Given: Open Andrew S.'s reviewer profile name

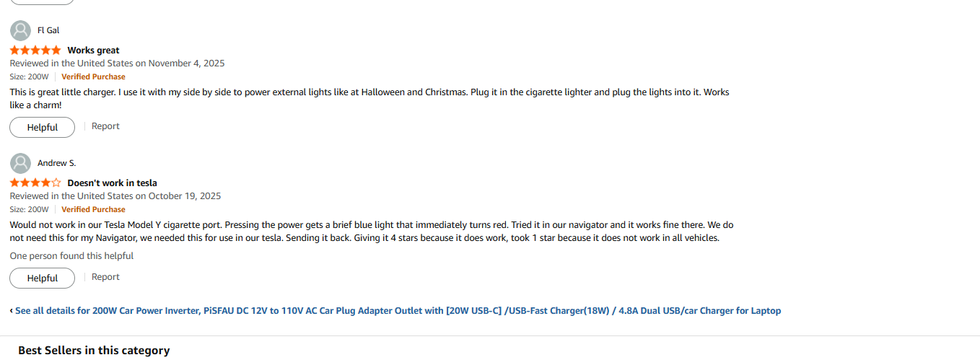Looking at the screenshot, I should 56,163.
